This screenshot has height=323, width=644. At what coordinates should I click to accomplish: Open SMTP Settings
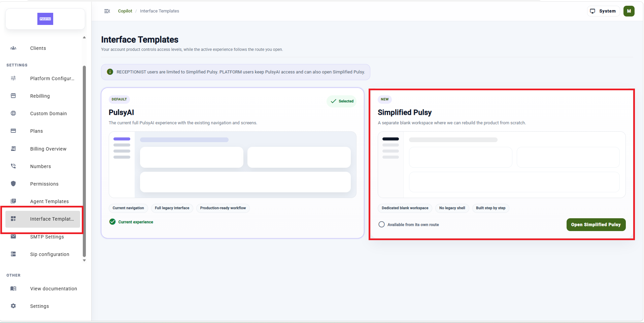[43, 237]
